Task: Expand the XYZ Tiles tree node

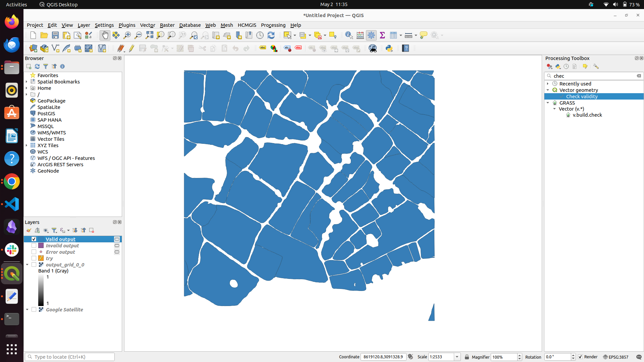Action: click(x=26, y=145)
